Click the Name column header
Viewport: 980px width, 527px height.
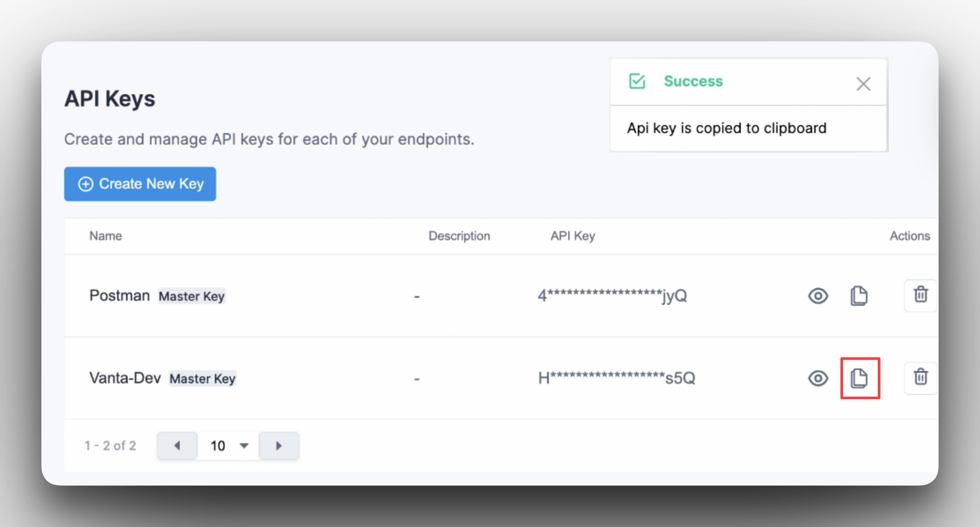coord(106,236)
